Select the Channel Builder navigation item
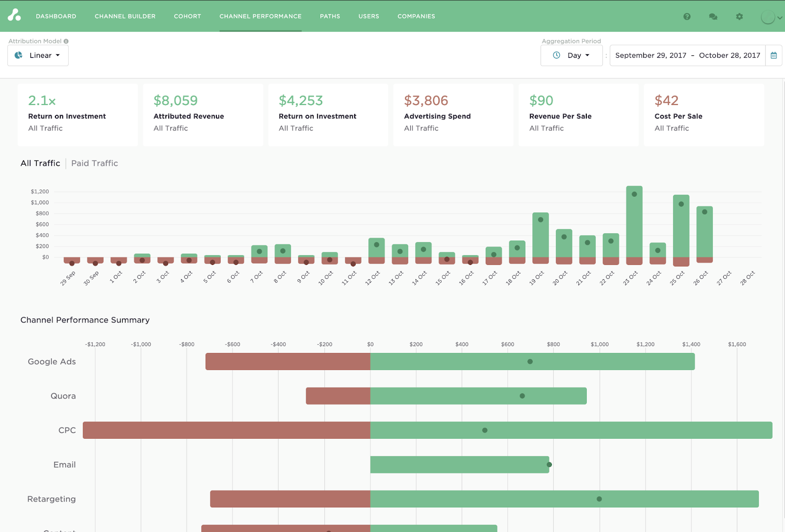This screenshot has width=785, height=532. tap(125, 16)
